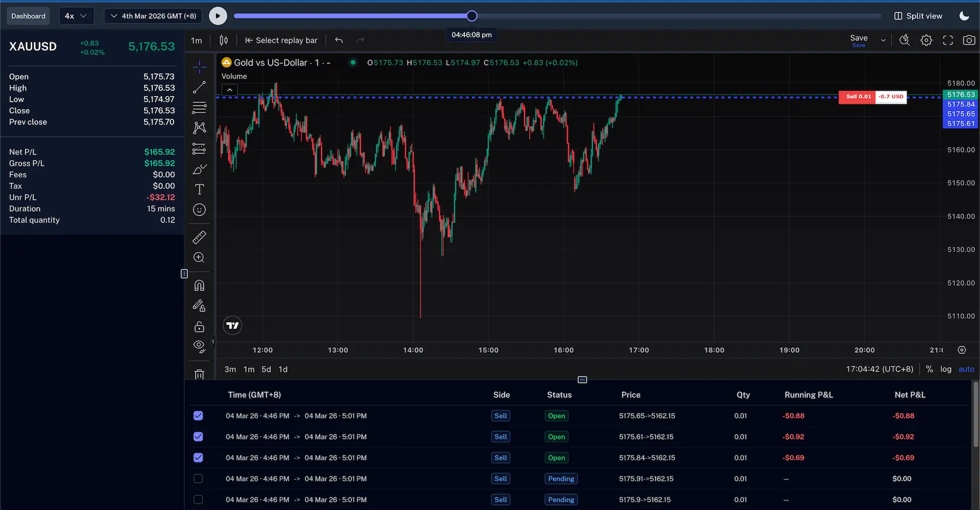Open the XABCD pattern tool
Viewport: 980px width, 510px height.
point(199,127)
